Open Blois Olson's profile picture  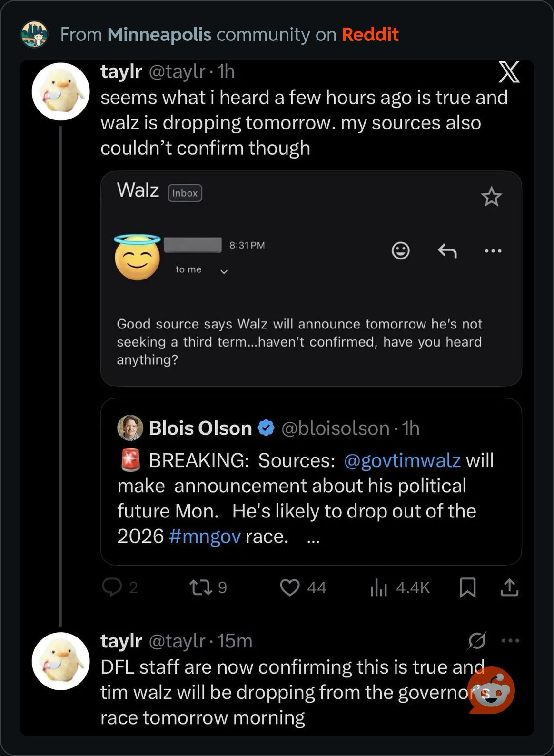(130, 428)
